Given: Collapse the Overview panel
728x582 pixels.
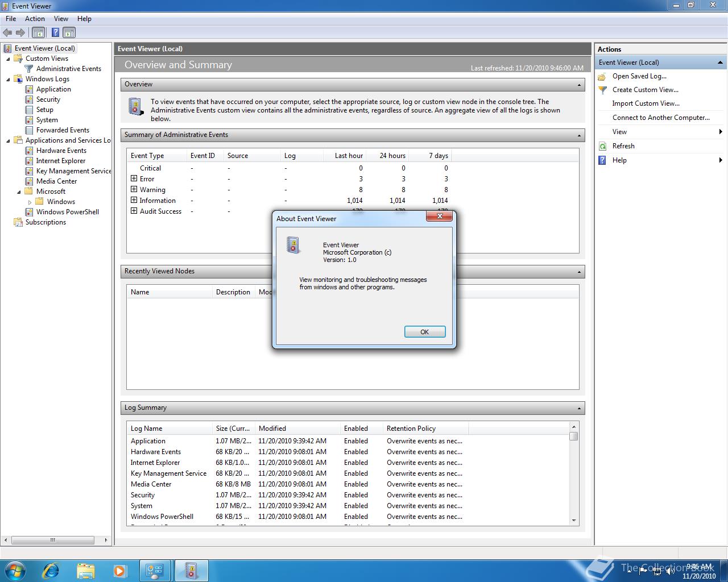Looking at the screenshot, I should 580,84.
